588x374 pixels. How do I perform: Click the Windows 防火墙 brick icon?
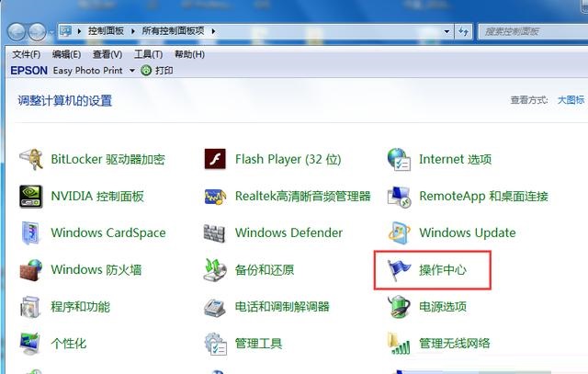pyautogui.click(x=30, y=270)
